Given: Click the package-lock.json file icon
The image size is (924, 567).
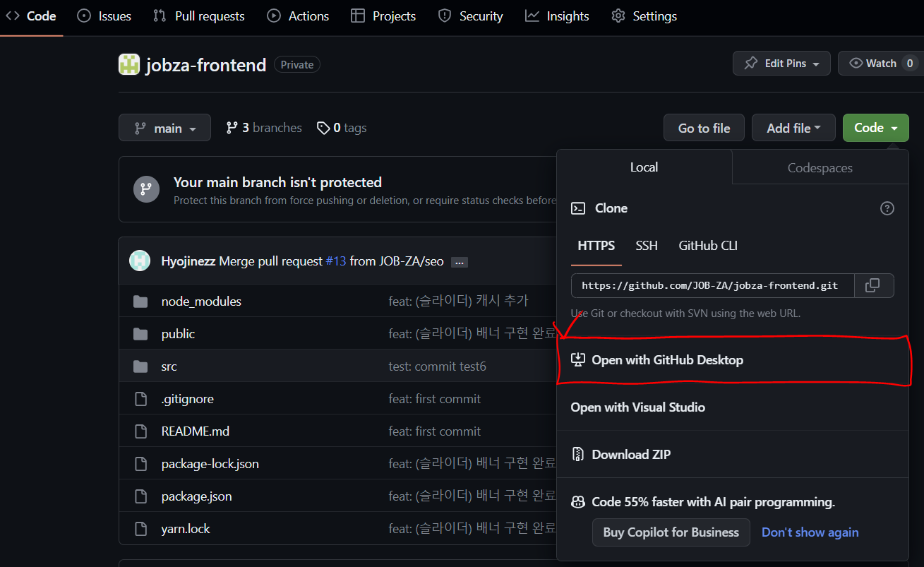Looking at the screenshot, I should pos(140,464).
